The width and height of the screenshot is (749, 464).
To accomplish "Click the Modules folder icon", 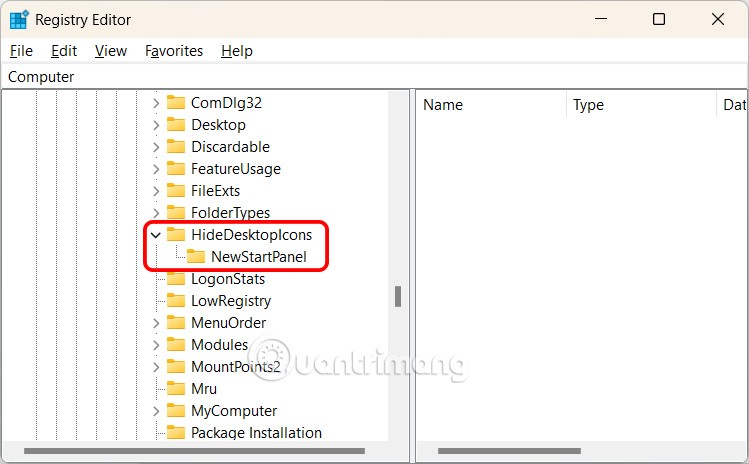I will (176, 345).
